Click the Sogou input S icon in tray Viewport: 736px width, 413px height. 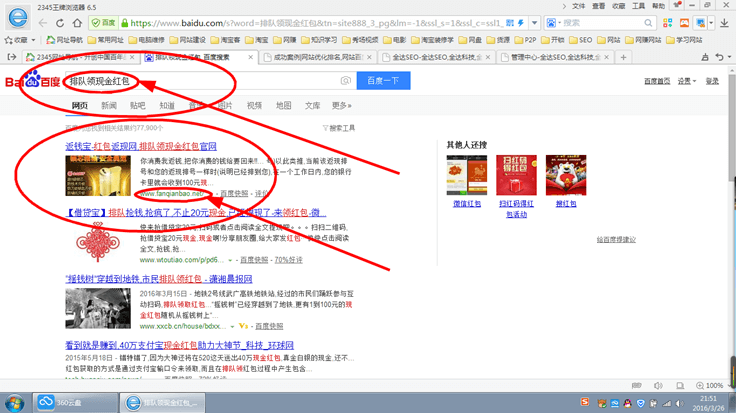[585, 402]
